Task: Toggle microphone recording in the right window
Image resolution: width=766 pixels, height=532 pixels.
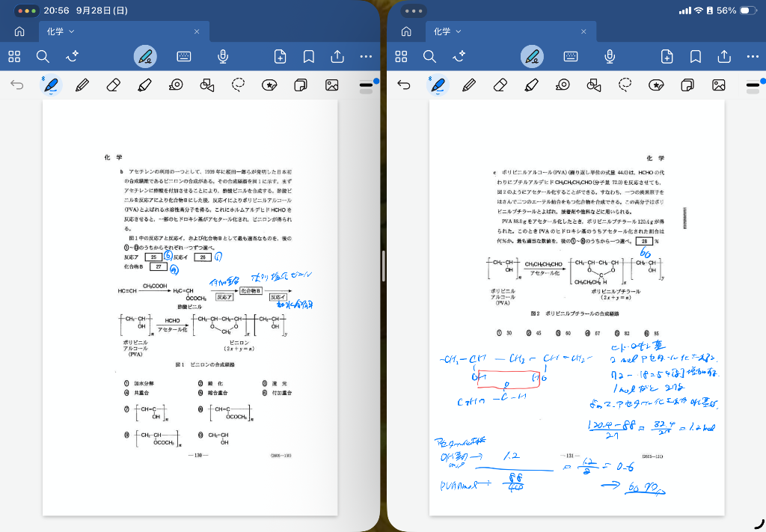Action: [610, 56]
